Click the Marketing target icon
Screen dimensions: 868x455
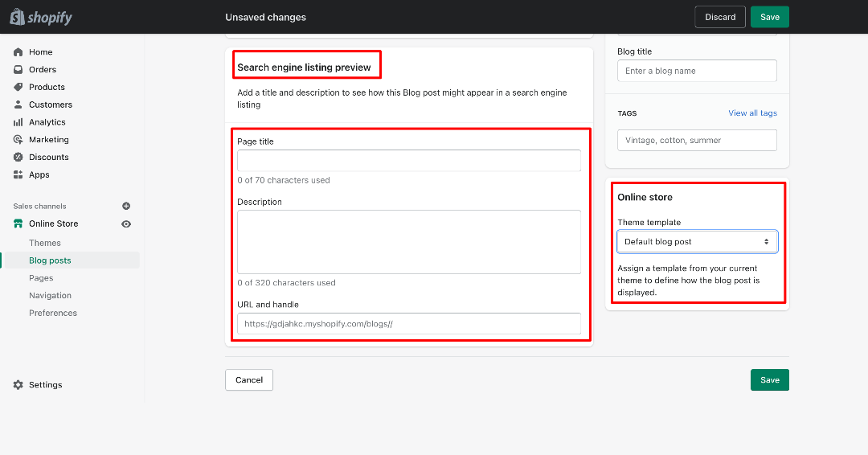[x=18, y=140]
